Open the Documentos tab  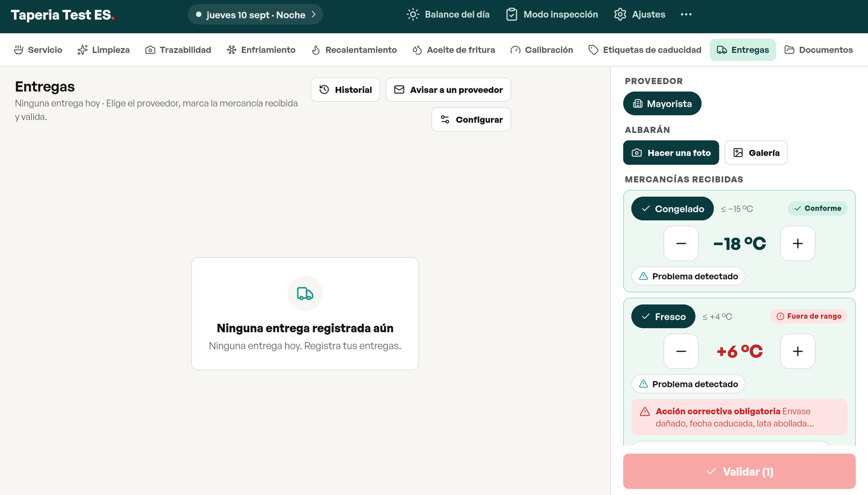[x=819, y=50]
